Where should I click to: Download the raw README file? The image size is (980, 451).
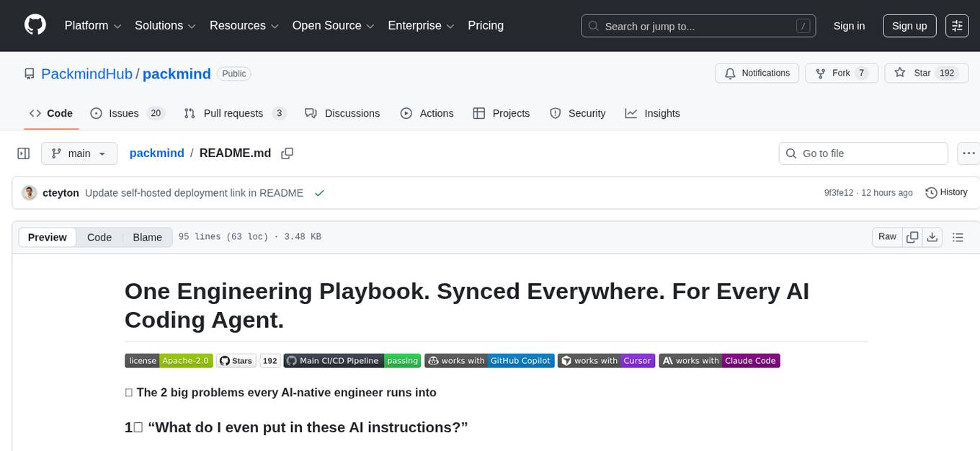(932, 236)
